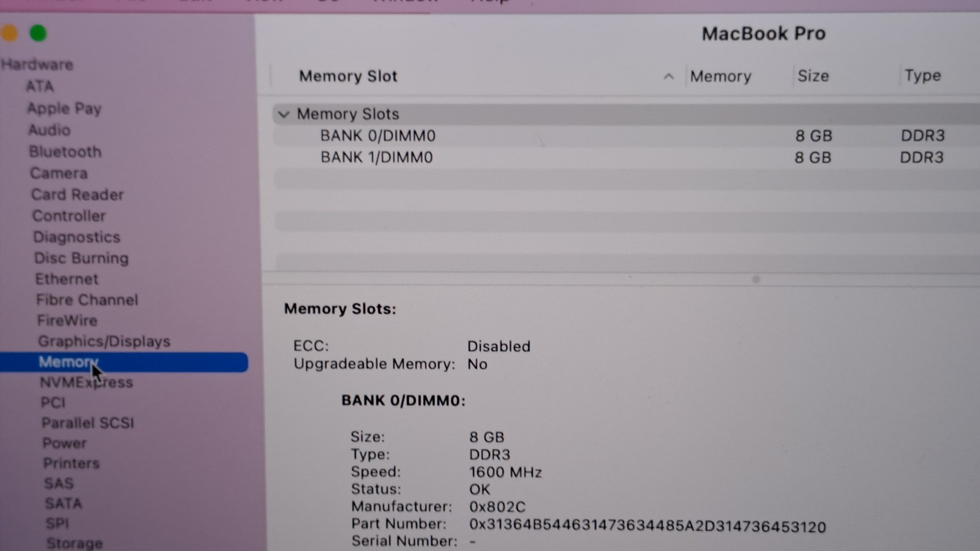The height and width of the screenshot is (551, 980).
Task: Select Disc Burning in the sidebar
Action: point(81,258)
